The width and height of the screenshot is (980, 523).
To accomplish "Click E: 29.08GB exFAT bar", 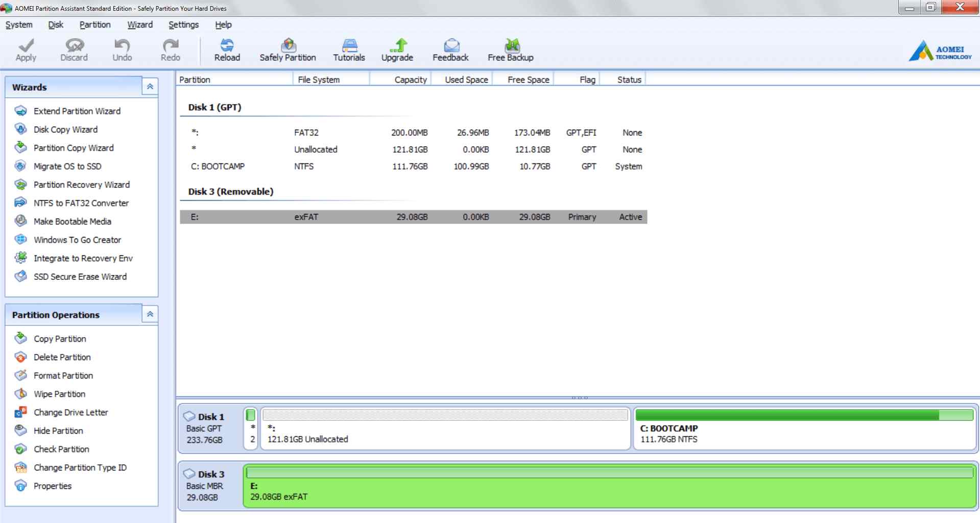I will pos(610,485).
